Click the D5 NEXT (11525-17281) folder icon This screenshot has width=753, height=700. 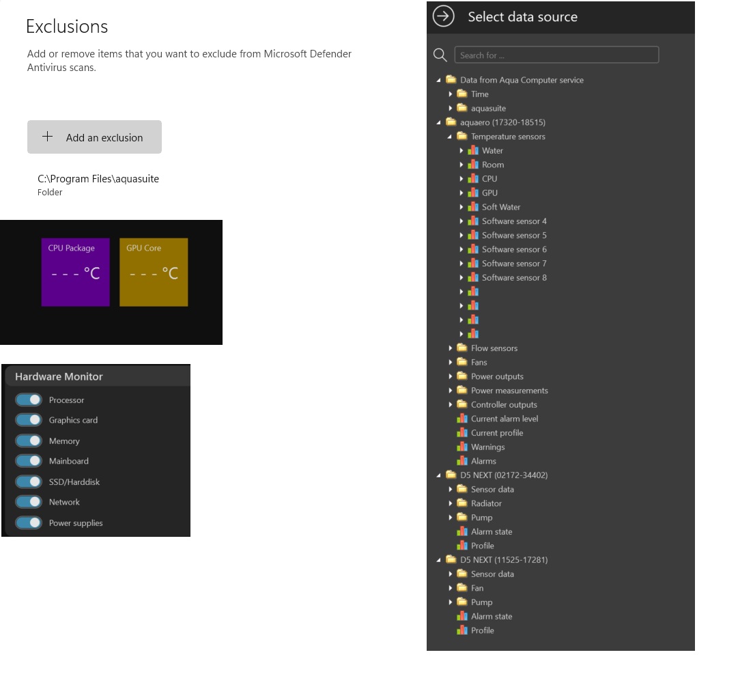451,559
